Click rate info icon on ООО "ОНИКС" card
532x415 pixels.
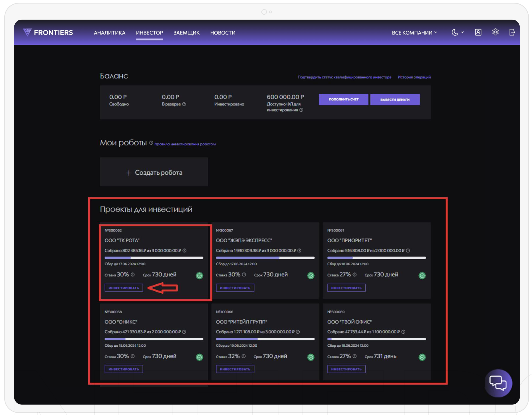[133, 356]
